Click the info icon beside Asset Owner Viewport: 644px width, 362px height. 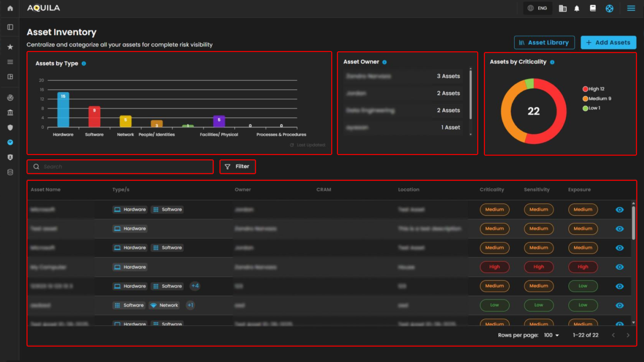coord(384,62)
